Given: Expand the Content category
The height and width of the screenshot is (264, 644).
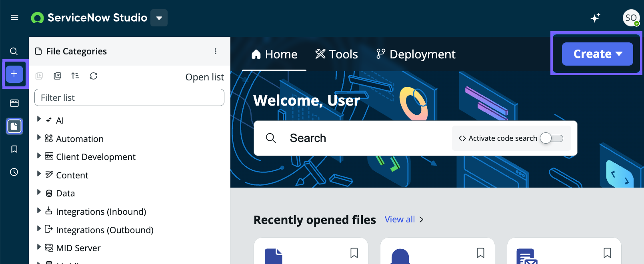Looking at the screenshot, I should pos(39,174).
